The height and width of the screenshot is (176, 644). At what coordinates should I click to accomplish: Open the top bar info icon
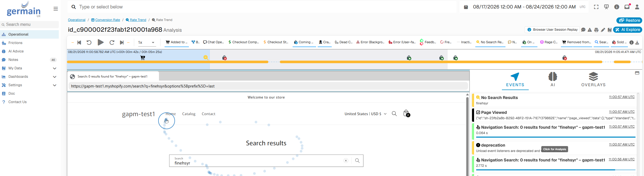(x=617, y=7)
